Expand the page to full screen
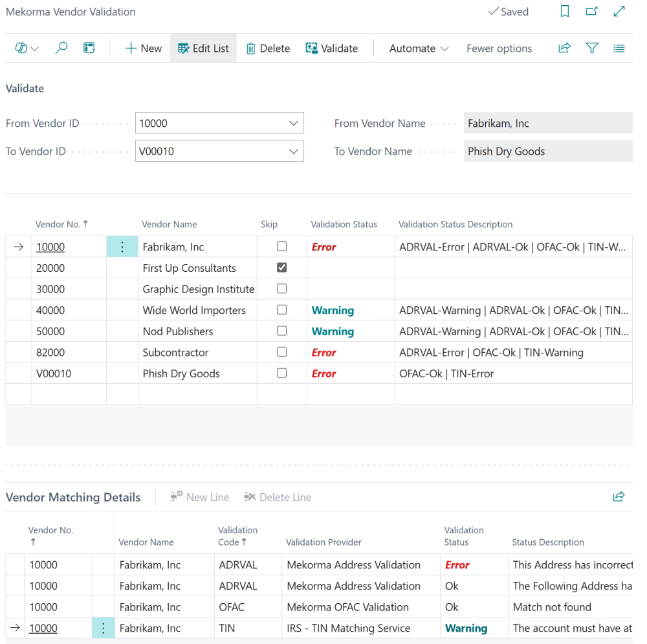This screenshot has width=647, height=644. (619, 12)
